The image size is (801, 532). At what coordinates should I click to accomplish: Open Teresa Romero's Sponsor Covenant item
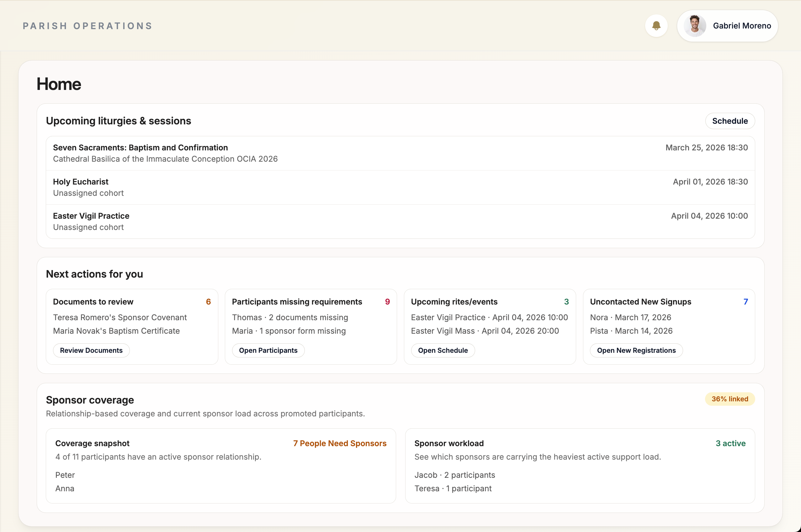(120, 318)
